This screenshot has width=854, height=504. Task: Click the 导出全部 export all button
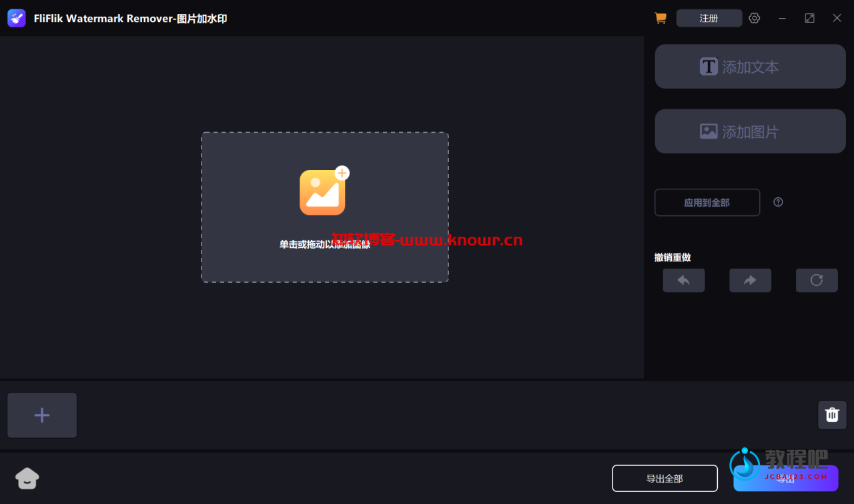coord(665,479)
